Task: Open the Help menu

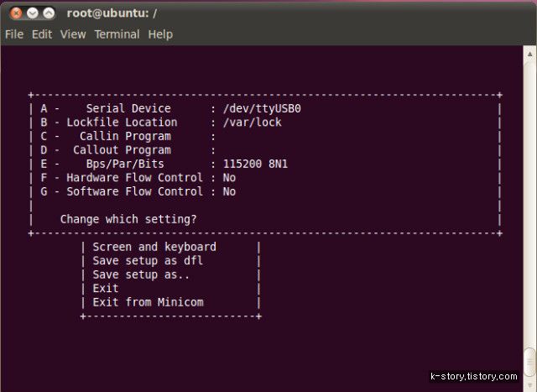Action: pyautogui.click(x=160, y=34)
